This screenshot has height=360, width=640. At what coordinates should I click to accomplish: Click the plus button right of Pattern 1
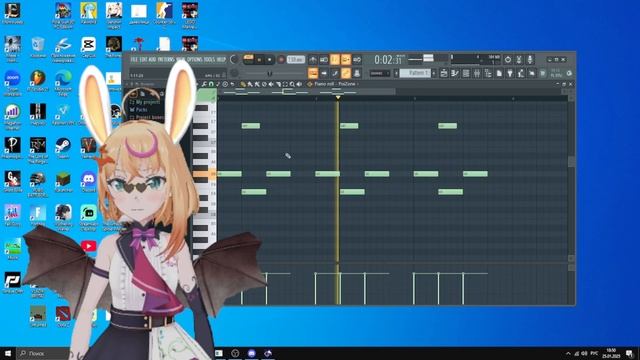tap(434, 73)
